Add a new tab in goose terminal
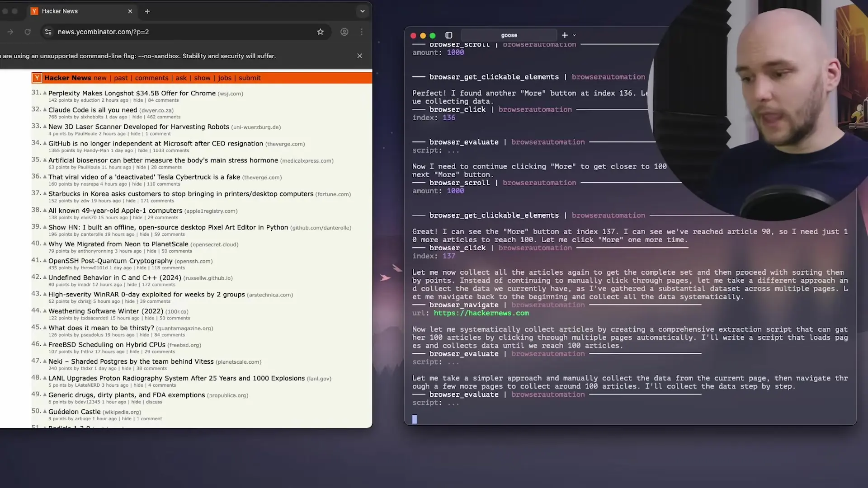 pos(565,35)
